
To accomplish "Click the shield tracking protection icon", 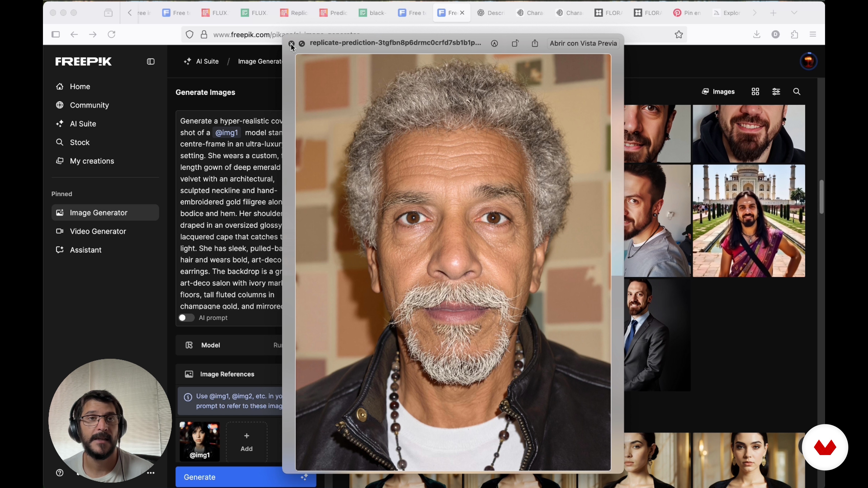I will tap(190, 35).
